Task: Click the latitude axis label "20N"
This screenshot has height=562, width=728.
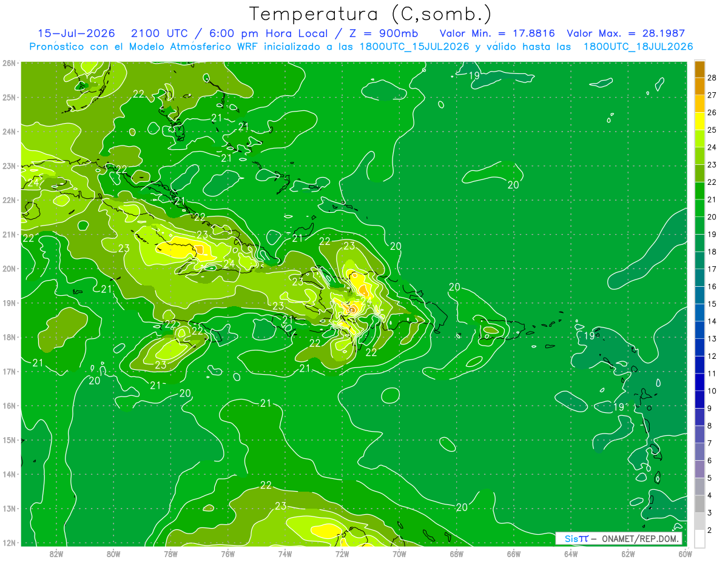Action: click(x=9, y=269)
